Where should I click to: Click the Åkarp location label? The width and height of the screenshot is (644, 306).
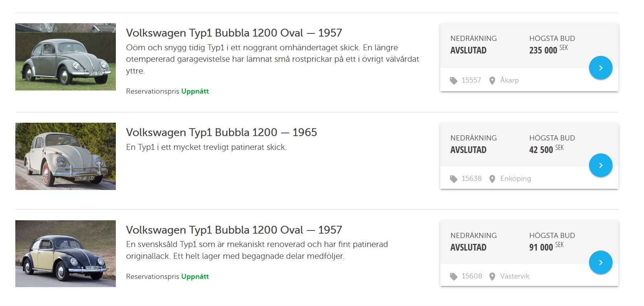[509, 80]
